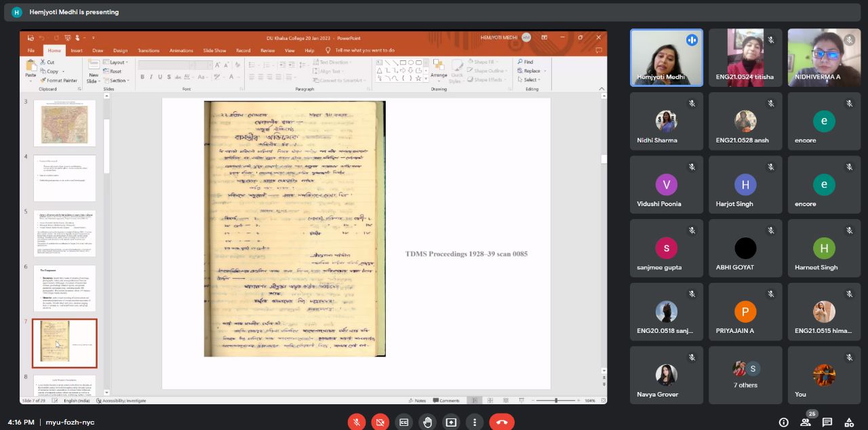868x430 pixels.
Task: Click the 7 others participants tile
Action: pos(745,375)
